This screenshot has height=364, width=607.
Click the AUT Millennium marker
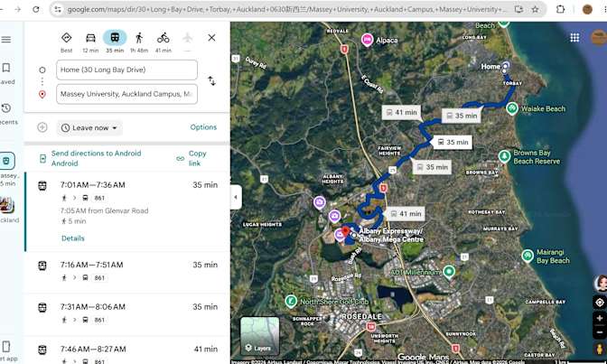pos(449,272)
